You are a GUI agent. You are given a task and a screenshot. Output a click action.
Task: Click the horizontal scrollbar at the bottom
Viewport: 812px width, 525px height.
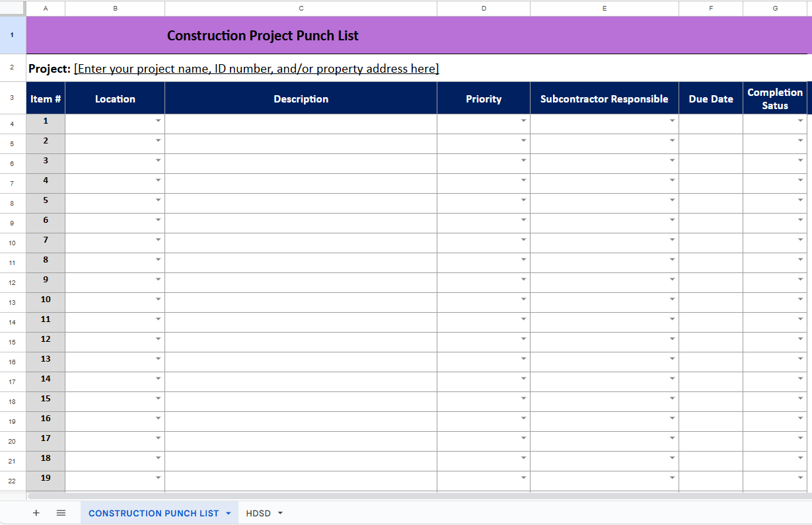396,496
